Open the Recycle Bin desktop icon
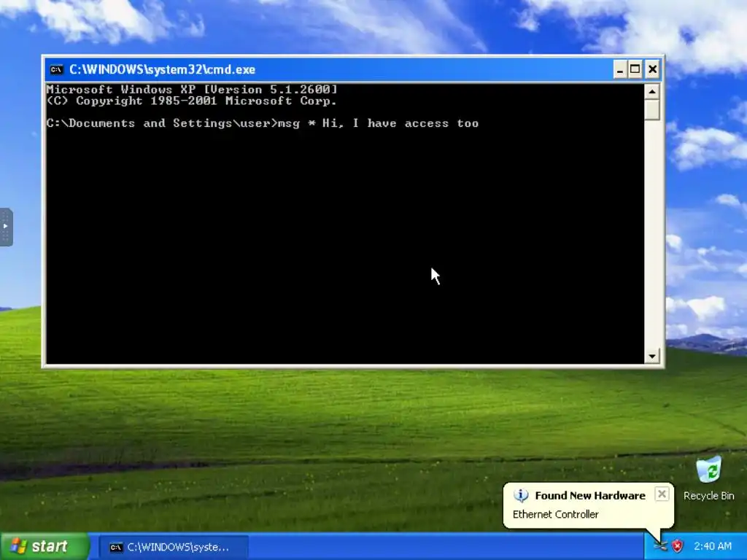747x560 pixels. pyautogui.click(x=708, y=478)
